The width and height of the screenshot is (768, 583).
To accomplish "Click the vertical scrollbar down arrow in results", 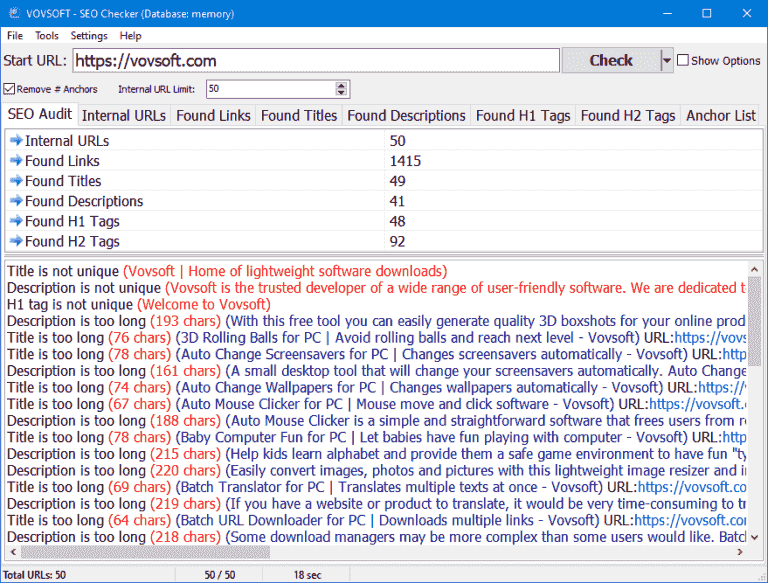I will pyautogui.click(x=754, y=537).
